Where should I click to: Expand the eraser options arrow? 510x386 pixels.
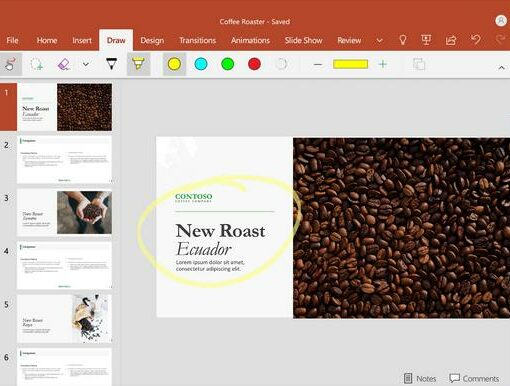tap(86, 64)
